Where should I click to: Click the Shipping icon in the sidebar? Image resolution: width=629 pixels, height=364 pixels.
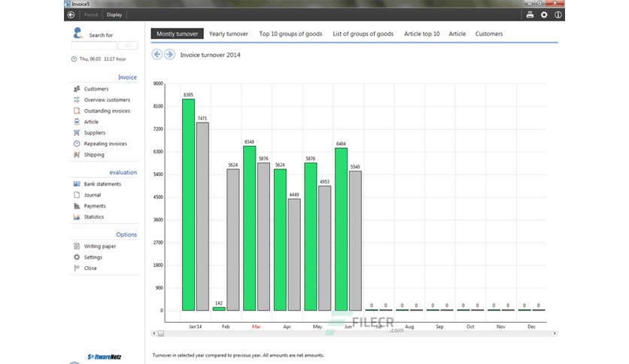click(x=77, y=154)
